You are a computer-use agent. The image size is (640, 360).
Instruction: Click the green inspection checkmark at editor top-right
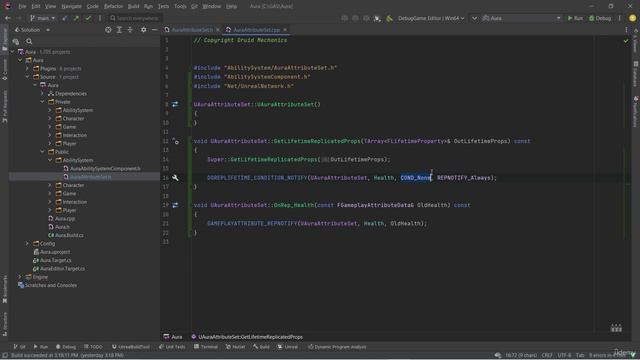click(x=626, y=41)
